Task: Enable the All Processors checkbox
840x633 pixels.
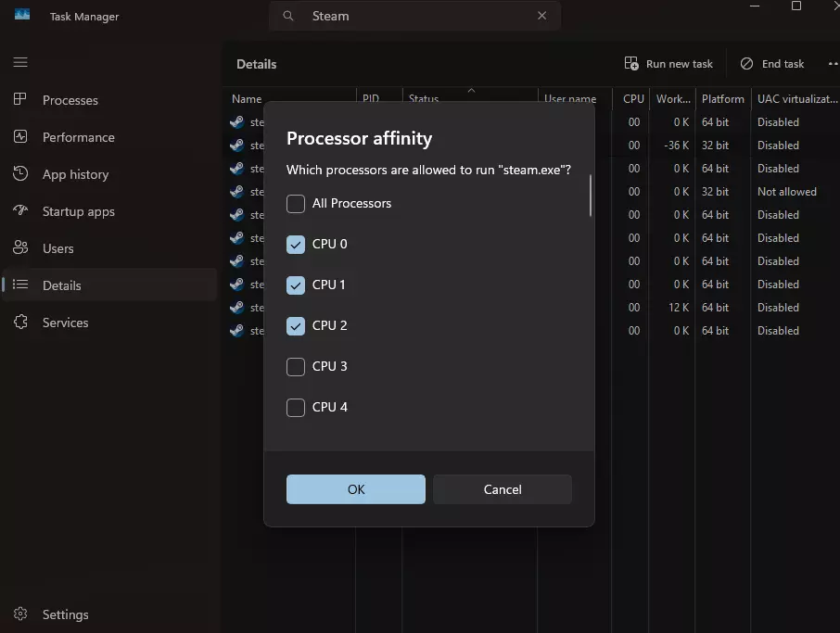Action: pyautogui.click(x=296, y=204)
